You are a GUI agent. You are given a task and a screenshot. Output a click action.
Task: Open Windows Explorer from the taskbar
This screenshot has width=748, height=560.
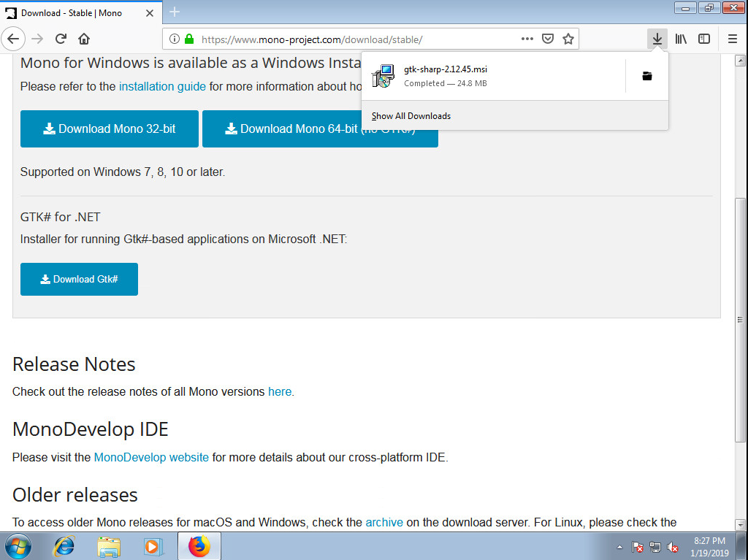(109, 546)
